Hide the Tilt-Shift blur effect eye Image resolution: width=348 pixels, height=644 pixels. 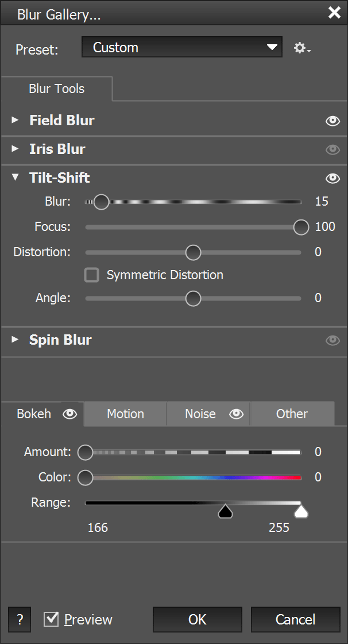point(332,178)
